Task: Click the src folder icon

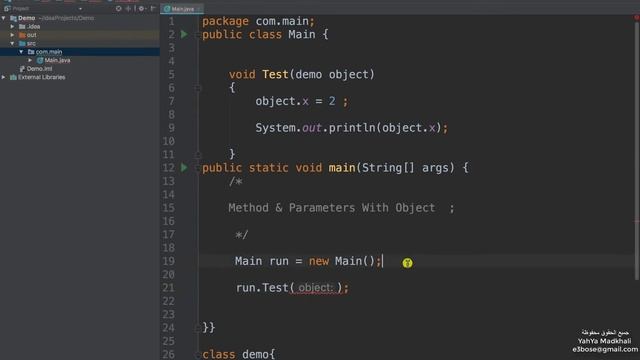Action: pyautogui.click(x=22, y=43)
